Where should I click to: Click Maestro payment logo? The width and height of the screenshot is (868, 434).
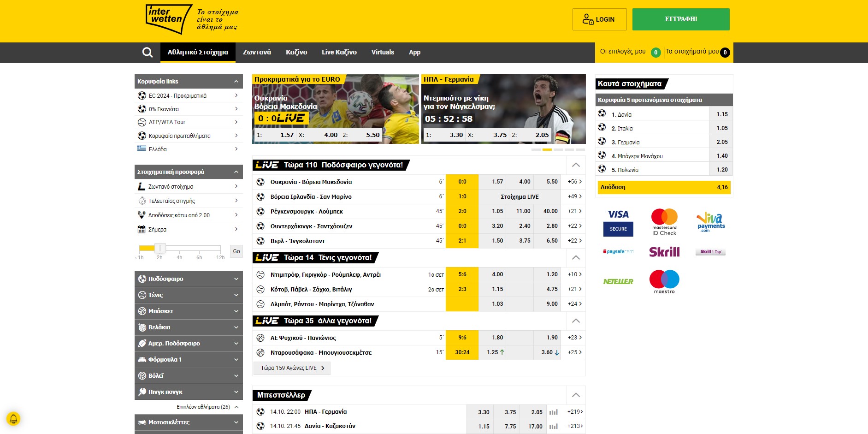(x=664, y=282)
